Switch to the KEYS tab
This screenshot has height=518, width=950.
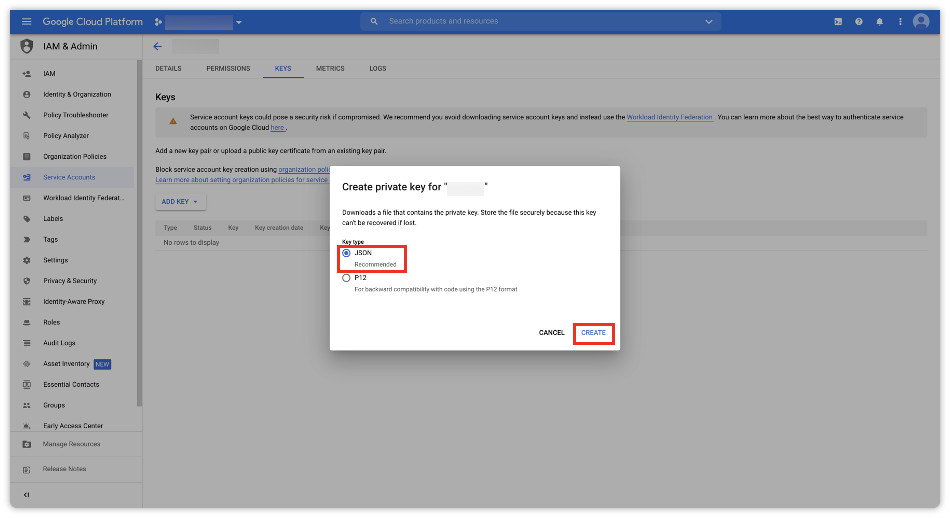coord(283,68)
